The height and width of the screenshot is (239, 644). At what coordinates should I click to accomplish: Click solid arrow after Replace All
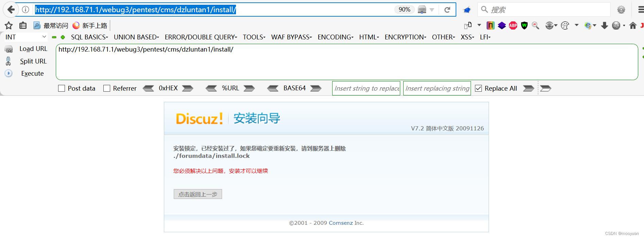pos(528,88)
